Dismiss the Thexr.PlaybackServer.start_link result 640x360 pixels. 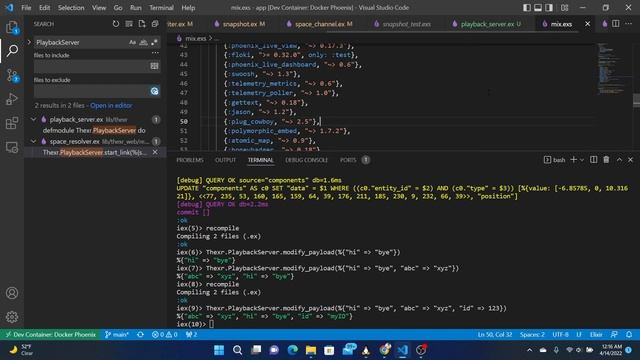155,152
